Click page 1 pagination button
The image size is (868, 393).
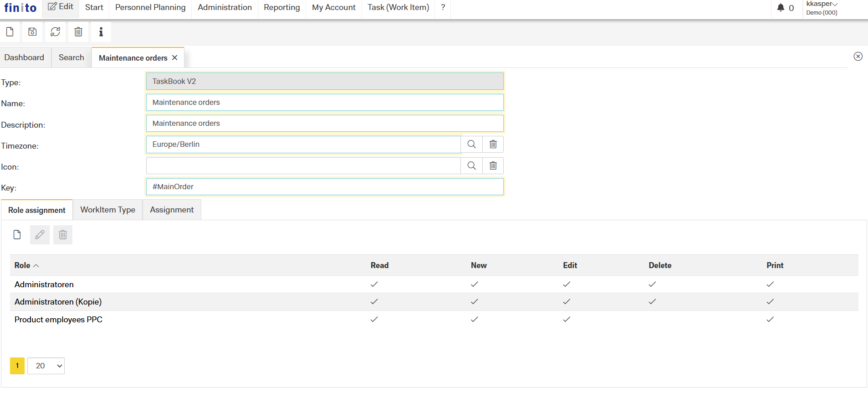click(x=17, y=366)
